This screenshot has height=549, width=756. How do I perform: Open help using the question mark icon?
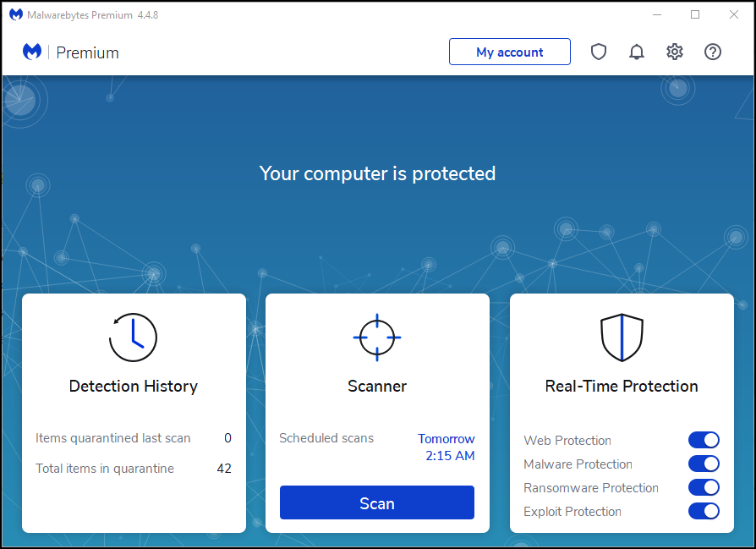point(713,52)
